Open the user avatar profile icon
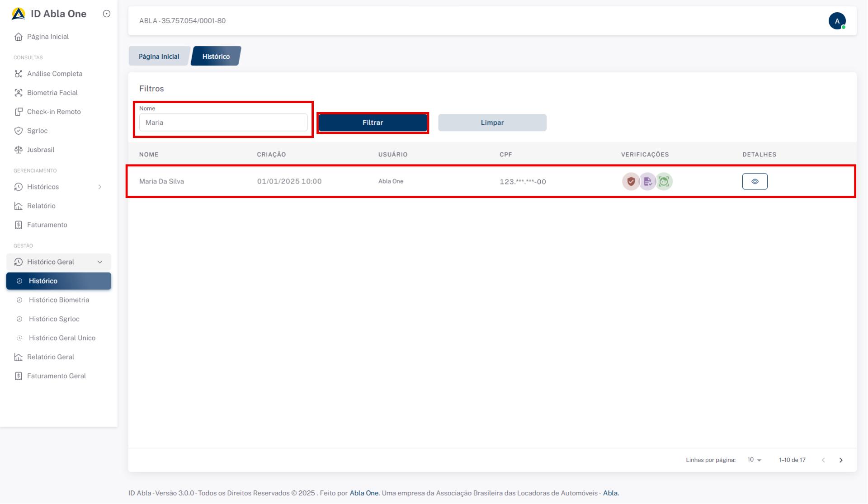 click(837, 21)
